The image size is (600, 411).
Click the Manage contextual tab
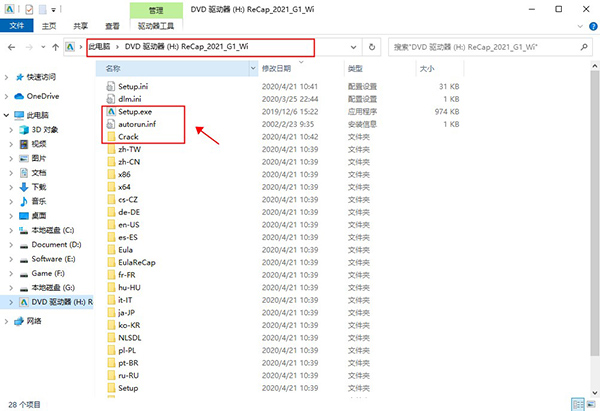tap(156, 10)
